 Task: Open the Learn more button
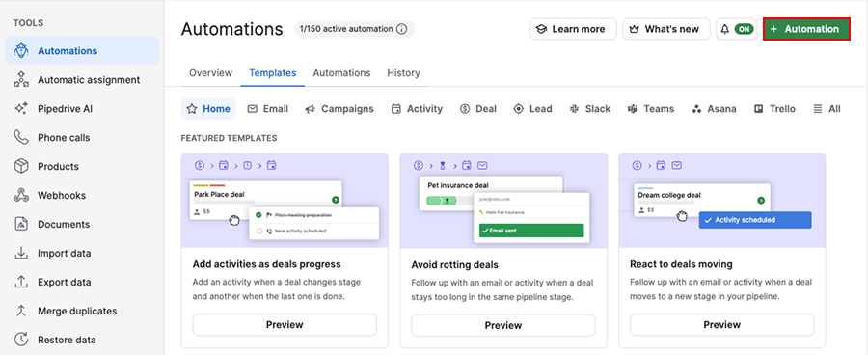(x=573, y=29)
